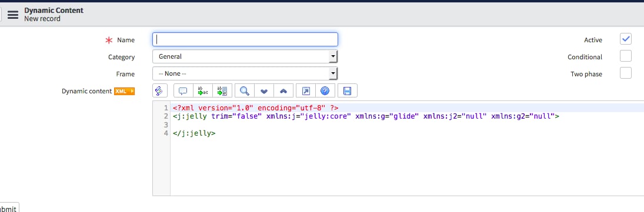Image resolution: width=644 pixels, height=212 pixels.
Task: Open the Frame dropdown showing None
Action: tap(245, 74)
